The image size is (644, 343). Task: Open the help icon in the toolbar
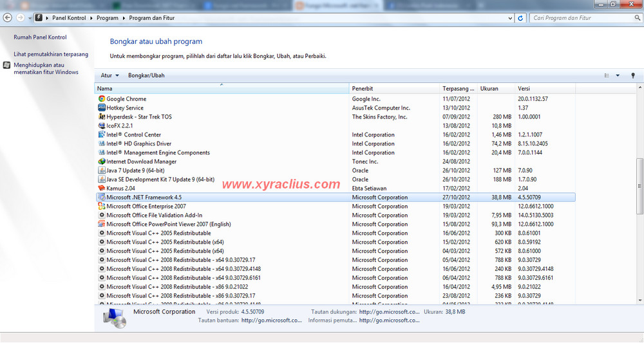633,75
